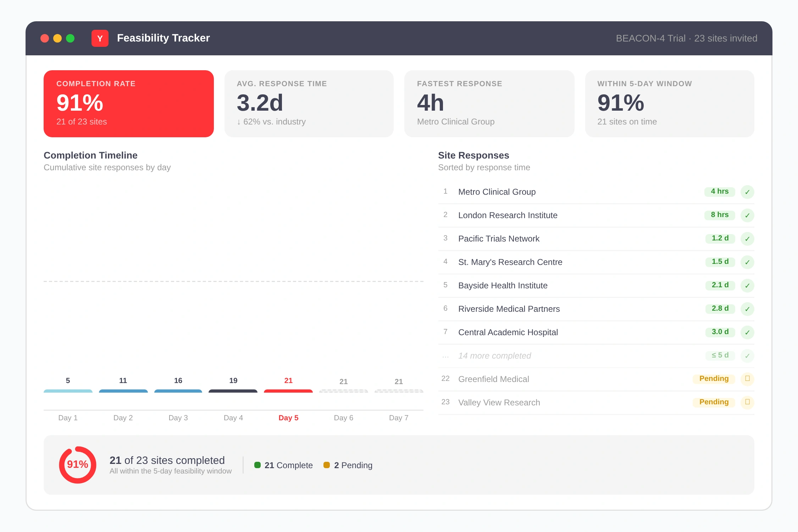Click the Day 4 dark bar marker
Image resolution: width=798 pixels, height=532 pixels.
233,391
